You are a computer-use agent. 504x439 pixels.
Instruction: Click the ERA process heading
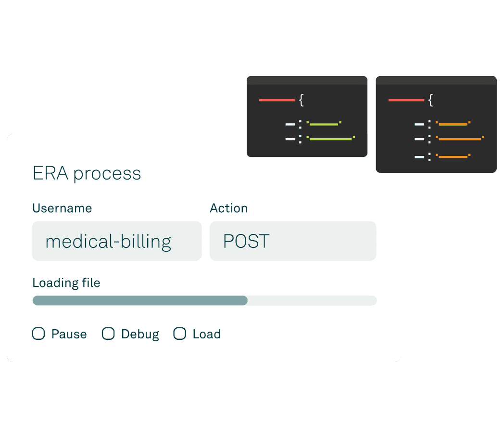tap(87, 173)
